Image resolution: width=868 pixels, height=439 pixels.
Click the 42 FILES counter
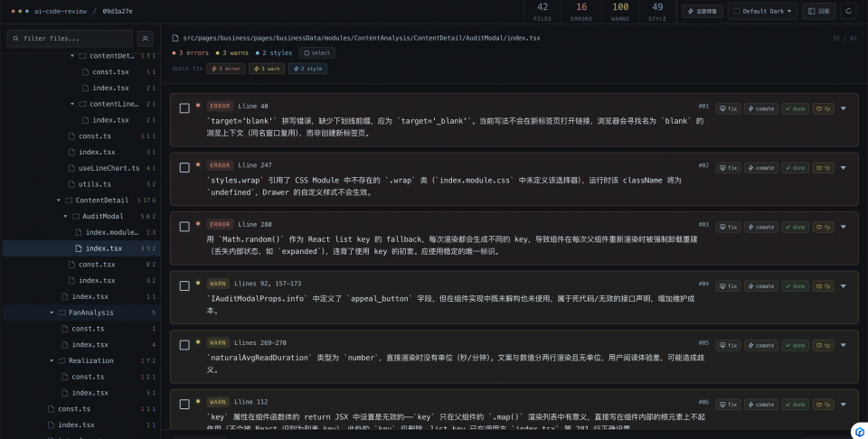tap(542, 12)
